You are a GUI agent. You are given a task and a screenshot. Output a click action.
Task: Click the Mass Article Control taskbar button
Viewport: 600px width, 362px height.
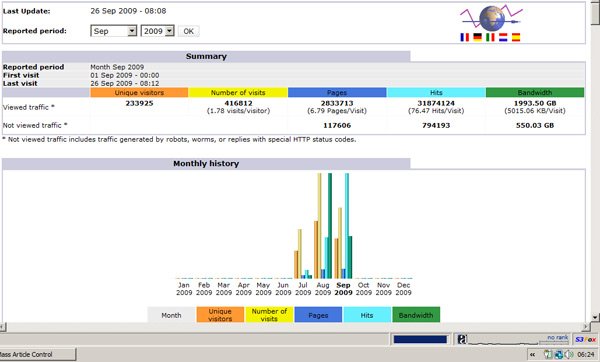38,354
